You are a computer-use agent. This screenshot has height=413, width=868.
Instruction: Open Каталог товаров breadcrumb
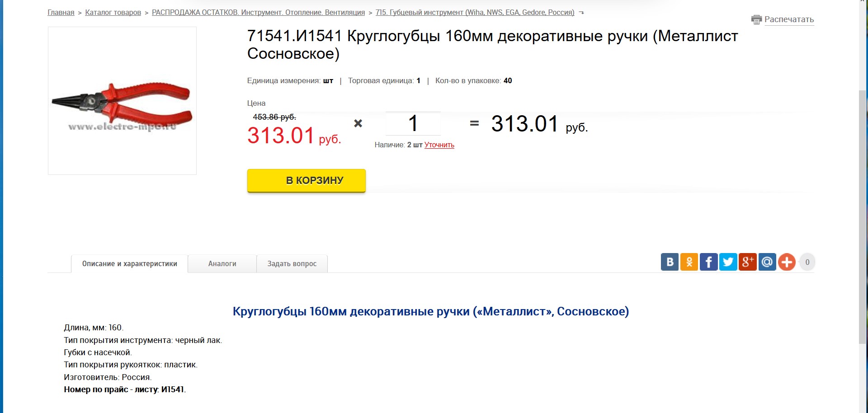click(x=113, y=13)
